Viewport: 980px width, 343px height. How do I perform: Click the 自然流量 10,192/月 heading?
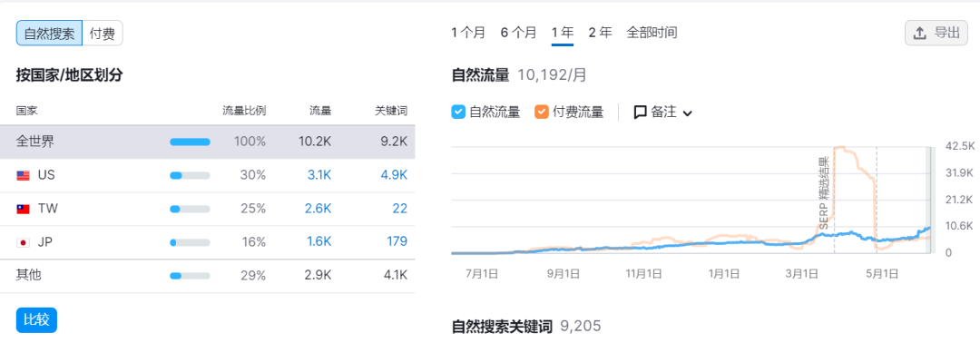point(519,75)
